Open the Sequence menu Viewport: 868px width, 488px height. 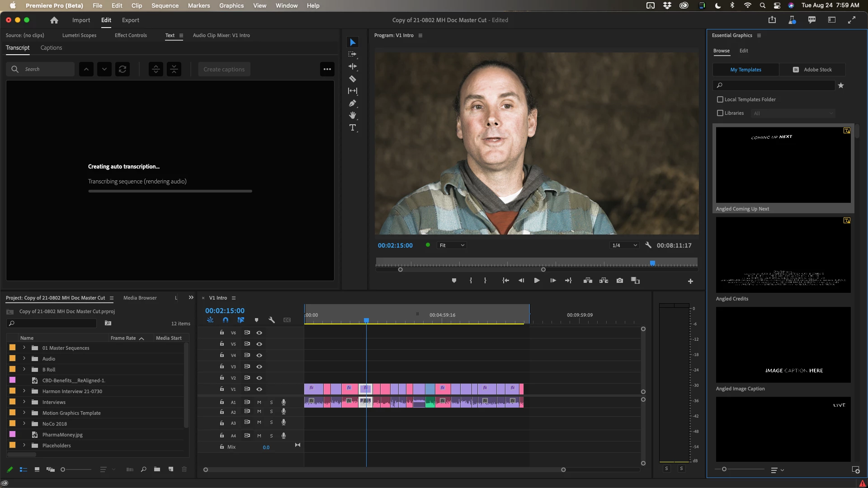[x=165, y=5]
